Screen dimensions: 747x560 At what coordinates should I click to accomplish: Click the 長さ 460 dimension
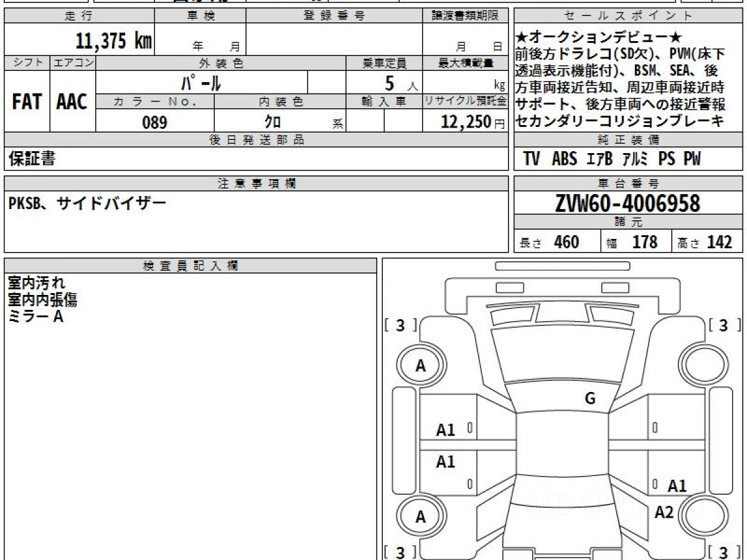click(x=549, y=242)
